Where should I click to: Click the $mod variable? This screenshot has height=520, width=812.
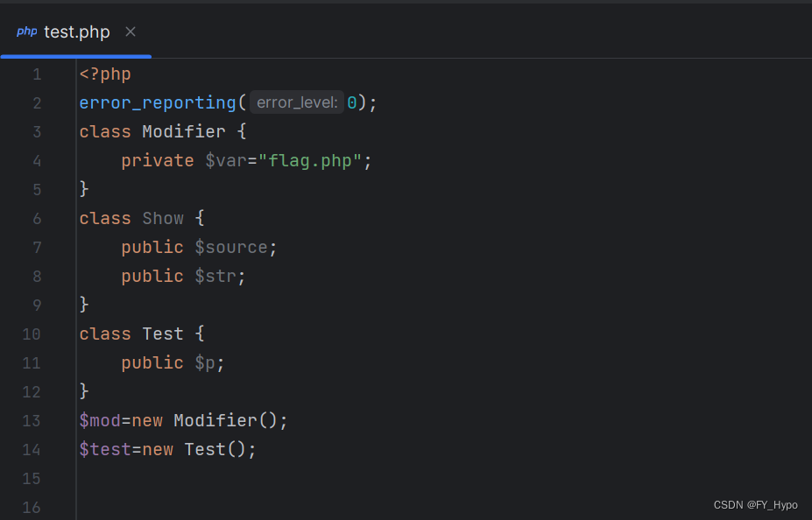[100, 421]
